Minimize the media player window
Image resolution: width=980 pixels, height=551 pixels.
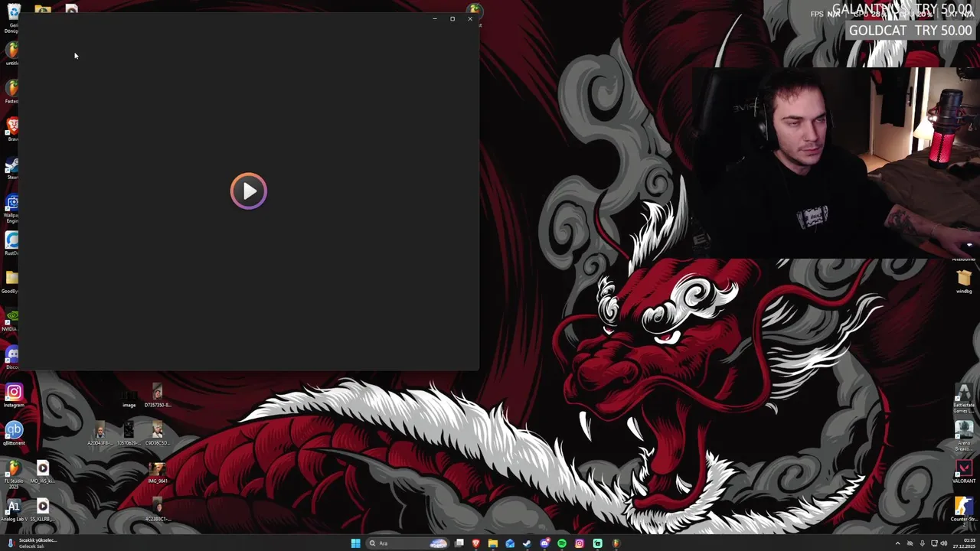[x=434, y=18]
